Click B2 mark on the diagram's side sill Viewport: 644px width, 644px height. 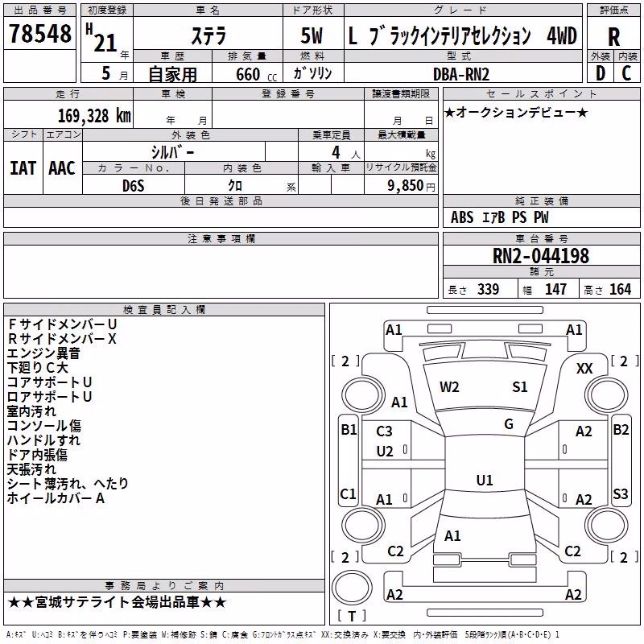pyautogui.click(x=621, y=430)
